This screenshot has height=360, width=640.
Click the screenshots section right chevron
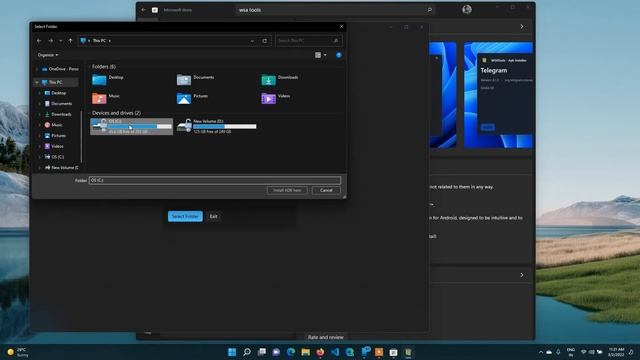point(522,27)
